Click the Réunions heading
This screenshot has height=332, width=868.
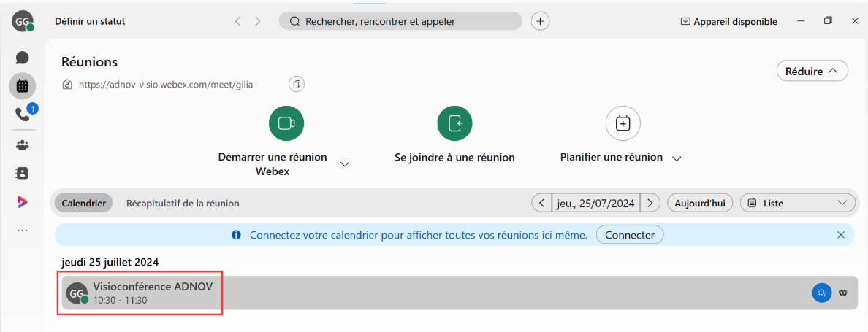pyautogui.click(x=89, y=62)
